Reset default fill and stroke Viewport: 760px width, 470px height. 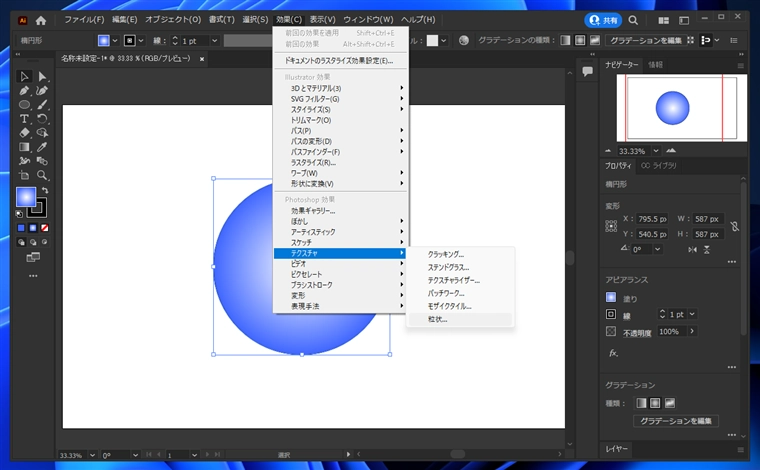19,214
